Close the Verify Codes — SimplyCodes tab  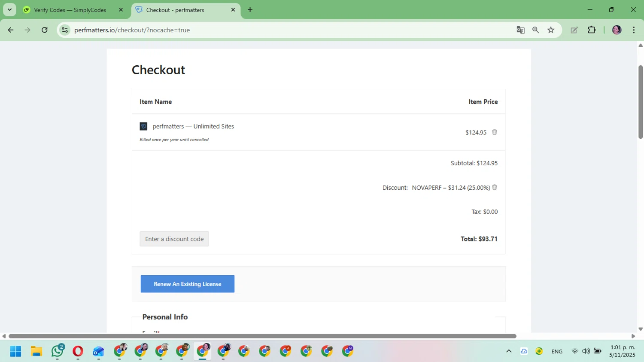point(121,10)
